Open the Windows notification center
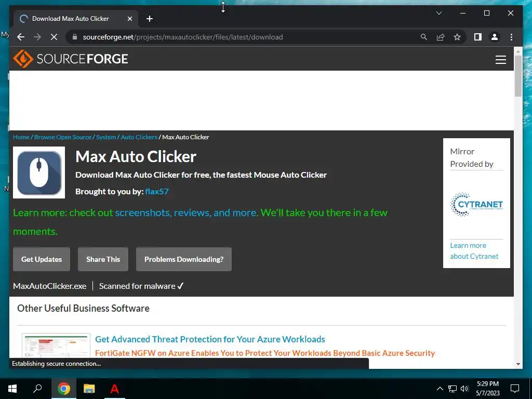Screen dimensions: 532x399 click(x=515, y=389)
